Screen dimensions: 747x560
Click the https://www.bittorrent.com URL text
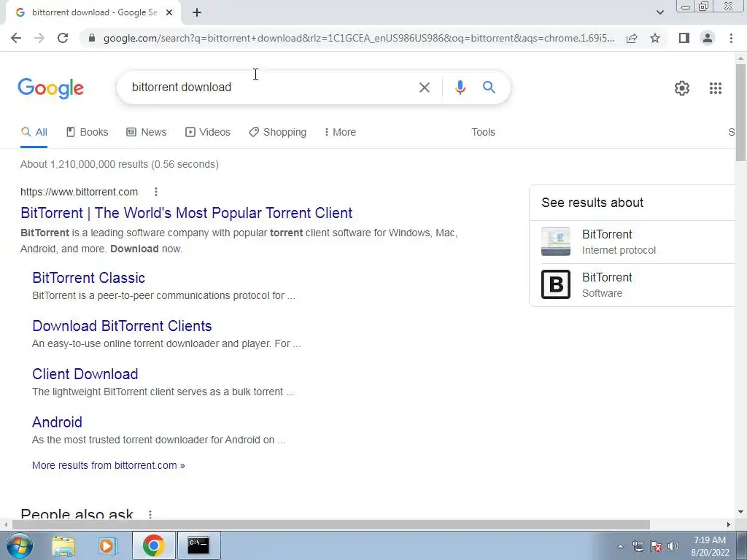79,192
